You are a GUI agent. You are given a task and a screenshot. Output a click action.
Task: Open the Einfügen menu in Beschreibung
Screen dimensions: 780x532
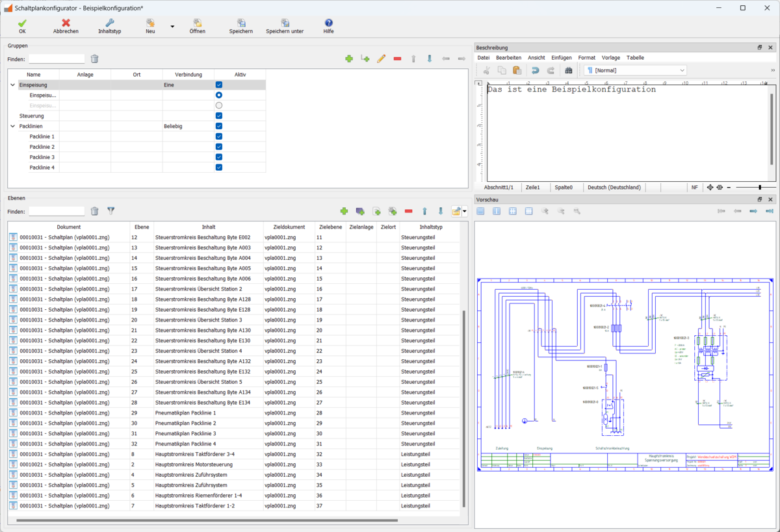[561, 58]
